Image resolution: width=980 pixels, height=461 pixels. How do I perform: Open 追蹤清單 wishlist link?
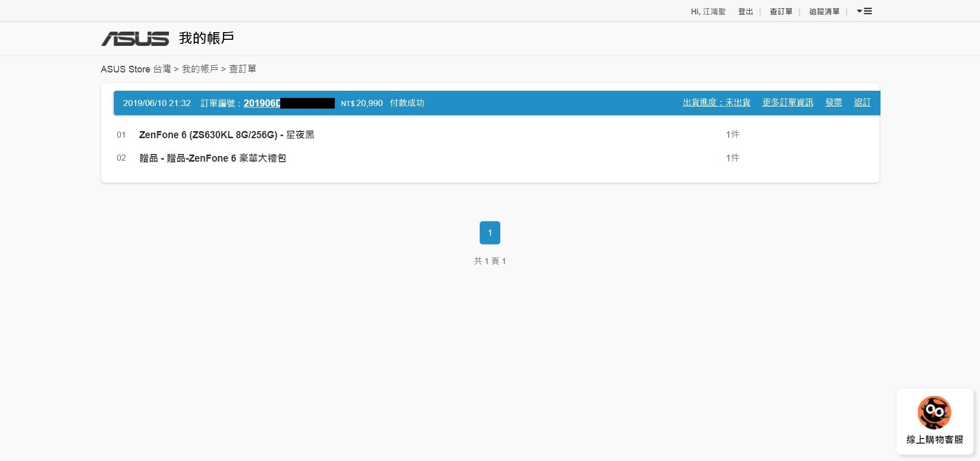point(824,11)
